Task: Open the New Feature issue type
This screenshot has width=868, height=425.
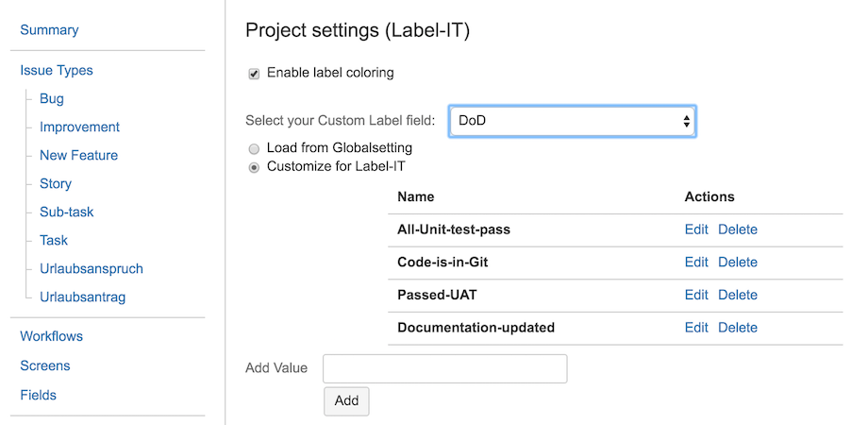Action: (x=78, y=156)
